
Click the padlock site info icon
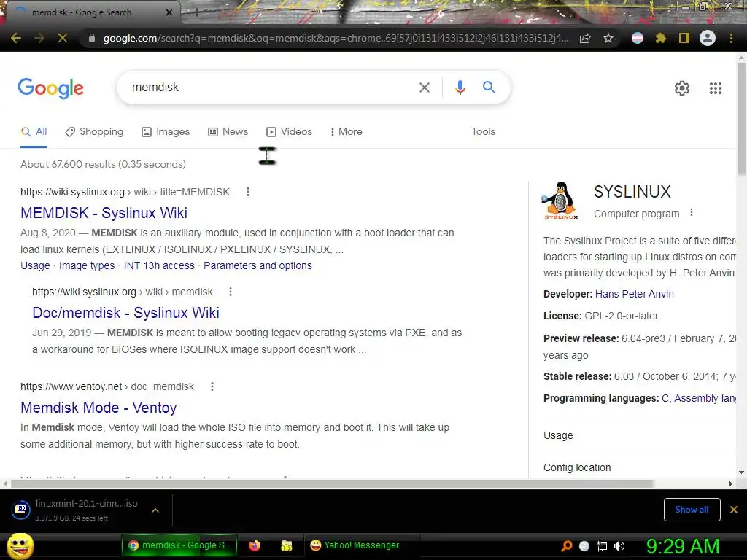coord(92,38)
